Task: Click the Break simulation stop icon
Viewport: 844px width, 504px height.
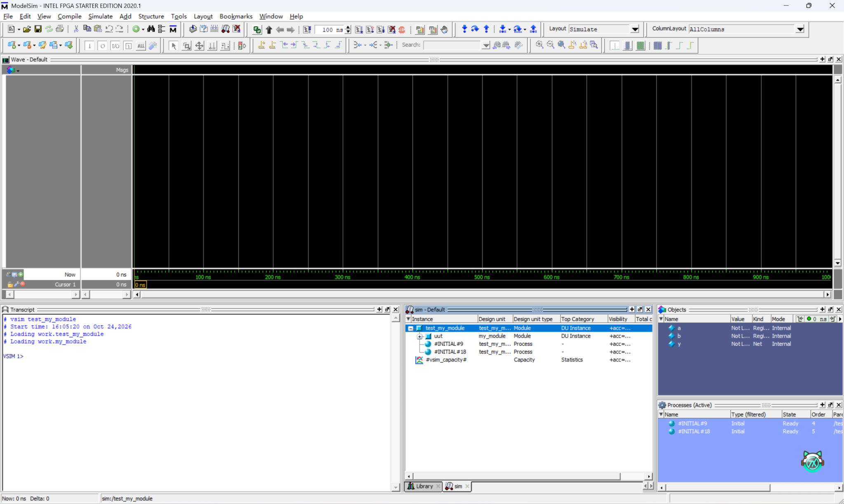Action: pos(402,29)
